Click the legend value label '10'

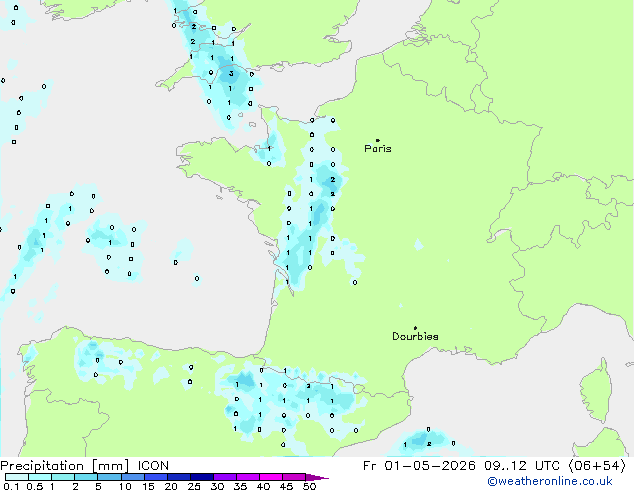[x=125, y=486]
